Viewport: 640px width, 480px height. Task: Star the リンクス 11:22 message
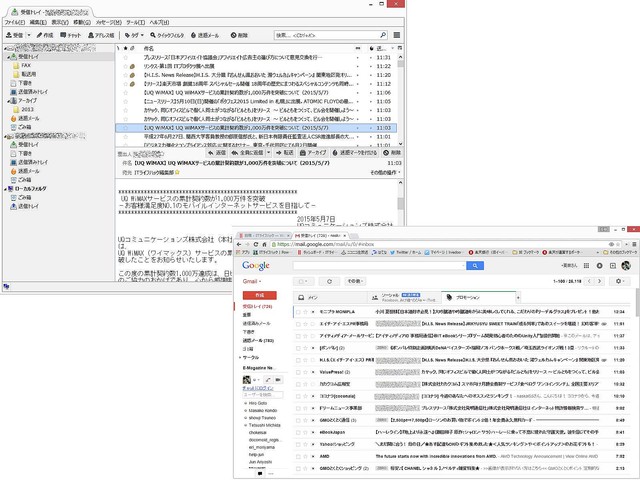[125, 66]
